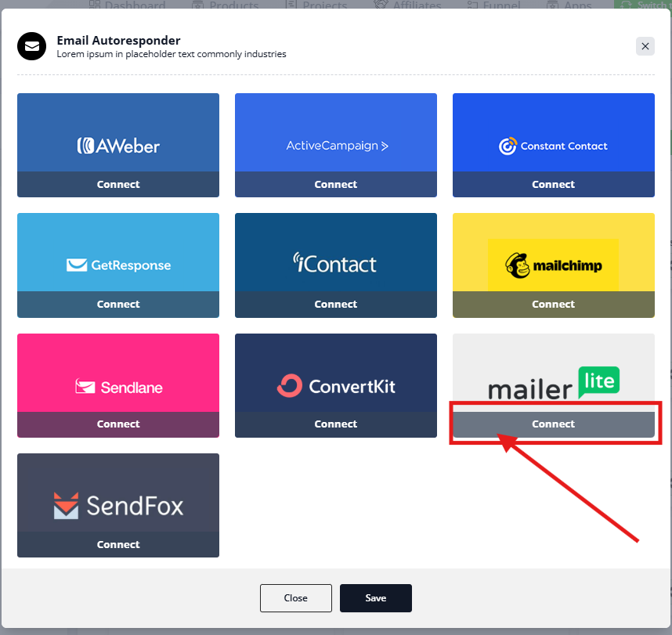Click the Sendlane logo card
The height and width of the screenshot is (635, 672).
pos(117,373)
